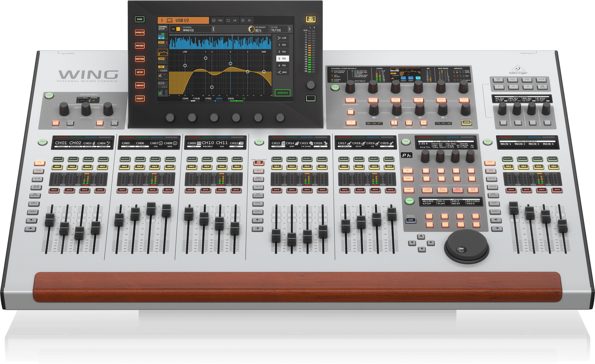Select band 3 PEQ
Image resolution: width=595 pixels, height=364 pixels.
click(x=283, y=59)
